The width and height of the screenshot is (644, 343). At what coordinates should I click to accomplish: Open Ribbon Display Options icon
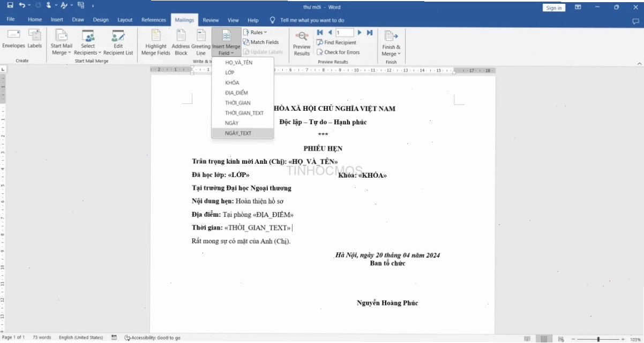click(578, 7)
